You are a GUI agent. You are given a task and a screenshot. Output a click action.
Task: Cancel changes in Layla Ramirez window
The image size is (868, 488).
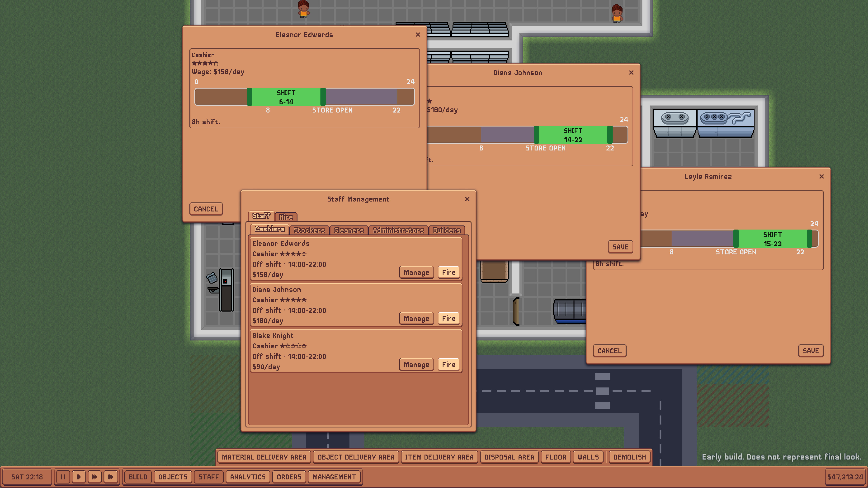coord(609,351)
